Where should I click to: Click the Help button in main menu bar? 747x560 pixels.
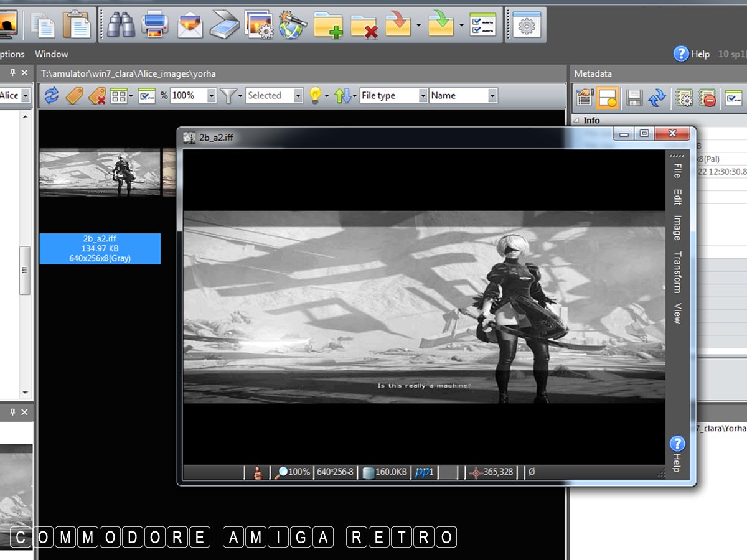[x=692, y=54]
